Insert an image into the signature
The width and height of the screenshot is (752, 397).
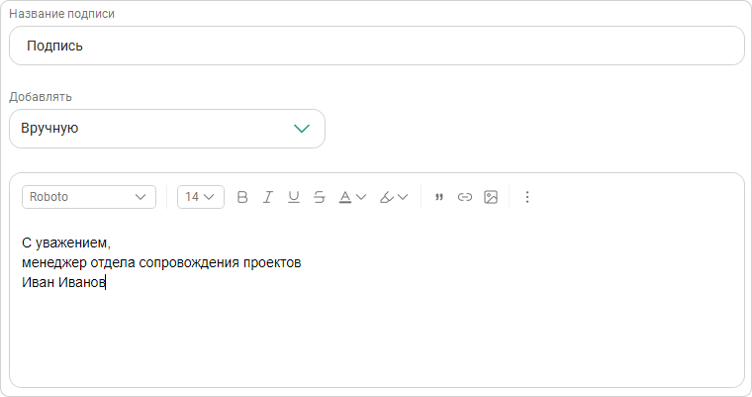[x=491, y=197]
